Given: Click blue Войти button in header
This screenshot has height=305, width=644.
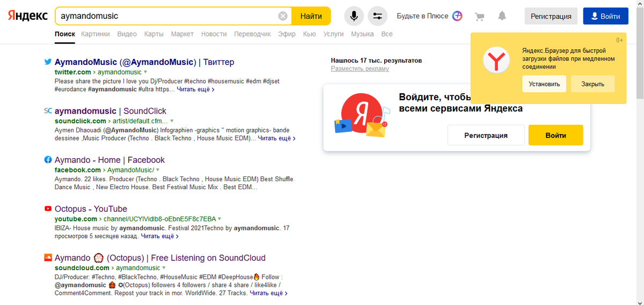Looking at the screenshot, I should click(605, 16).
